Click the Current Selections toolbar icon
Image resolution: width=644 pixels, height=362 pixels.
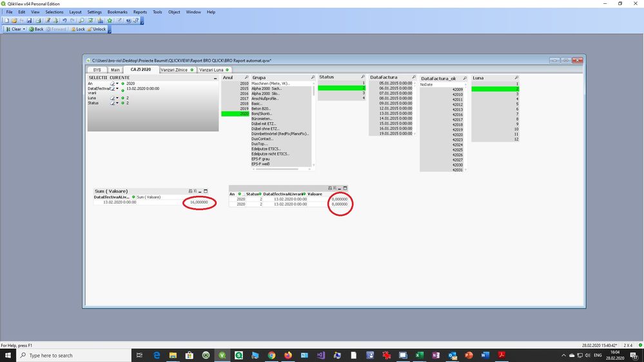[90, 20]
